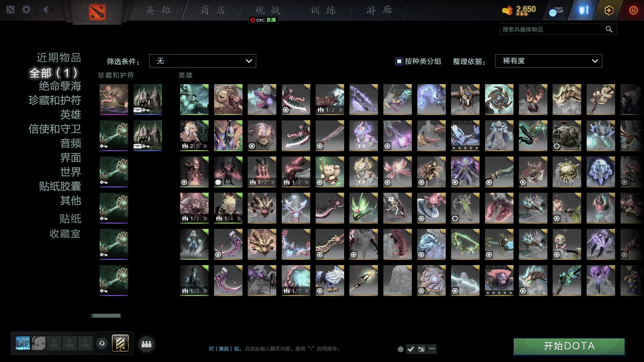644x362 pixels.
Task: Go back with the left arrow icon
Action: (x=45, y=10)
